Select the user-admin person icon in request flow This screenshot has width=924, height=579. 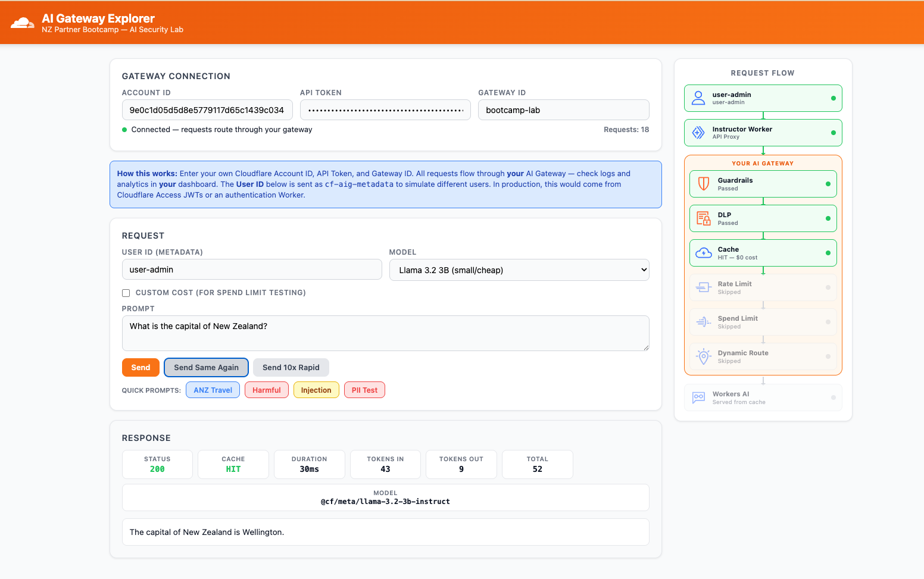tap(698, 98)
